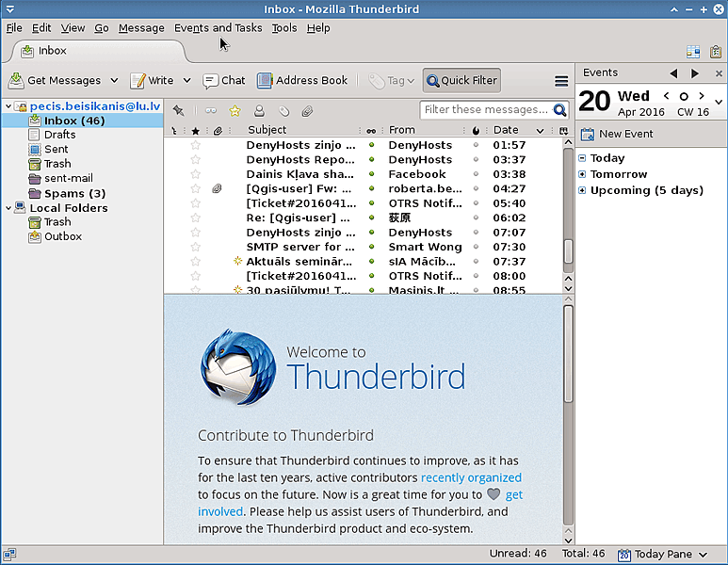Toggle attachments only filter

pyautogui.click(x=307, y=110)
